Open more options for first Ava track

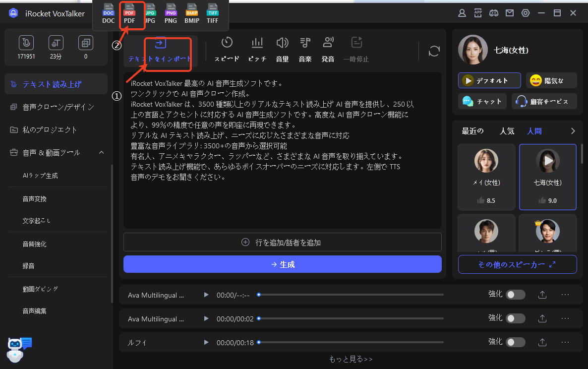point(565,295)
